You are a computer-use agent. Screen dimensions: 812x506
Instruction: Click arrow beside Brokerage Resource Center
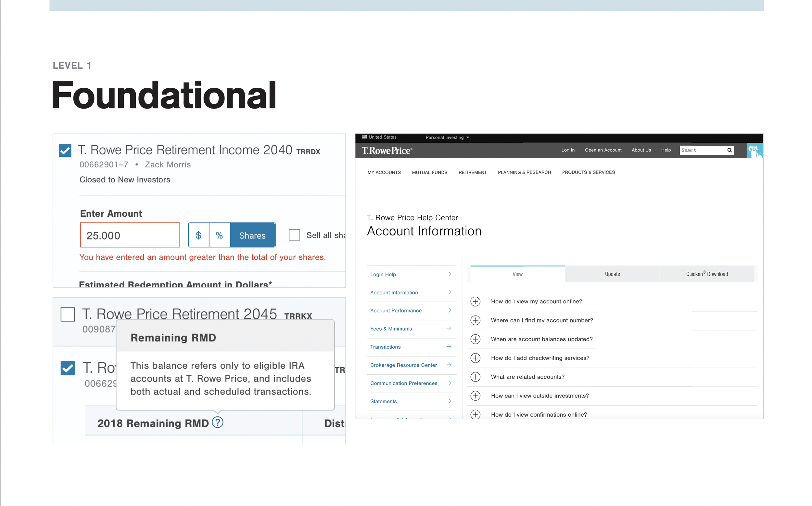click(449, 364)
